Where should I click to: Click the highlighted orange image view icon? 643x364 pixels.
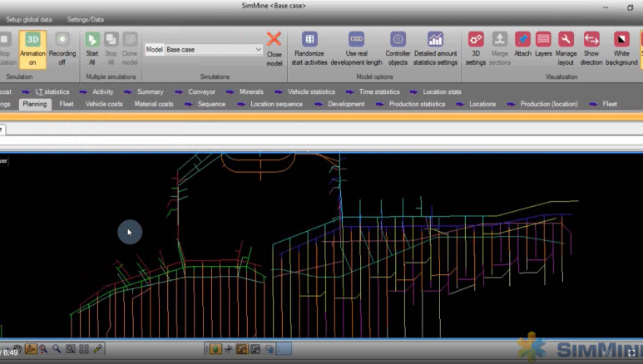pos(242,349)
